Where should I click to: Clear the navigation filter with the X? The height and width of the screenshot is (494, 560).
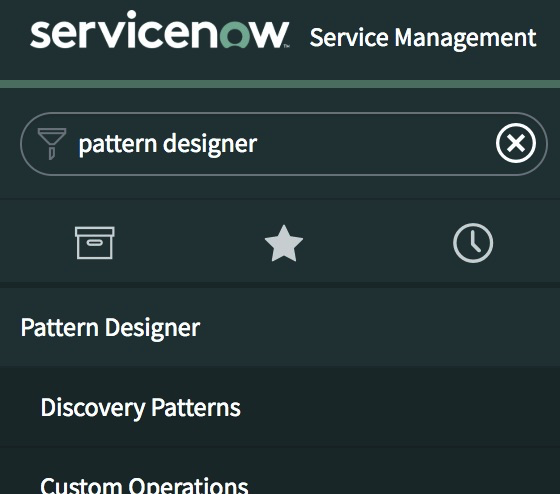coord(516,143)
